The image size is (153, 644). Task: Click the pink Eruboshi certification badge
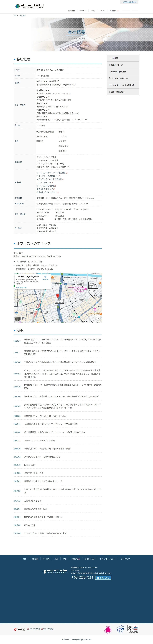[x=108, y=629]
